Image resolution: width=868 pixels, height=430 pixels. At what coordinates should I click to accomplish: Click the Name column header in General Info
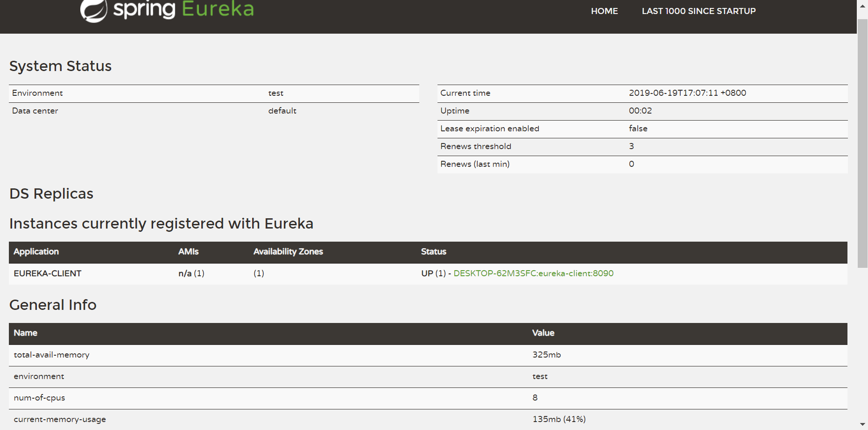(x=25, y=333)
